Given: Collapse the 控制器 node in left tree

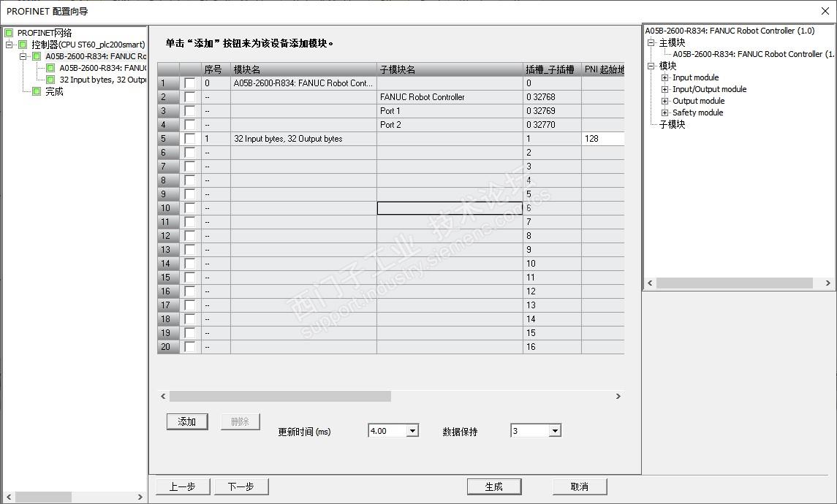Looking at the screenshot, I should 9,45.
